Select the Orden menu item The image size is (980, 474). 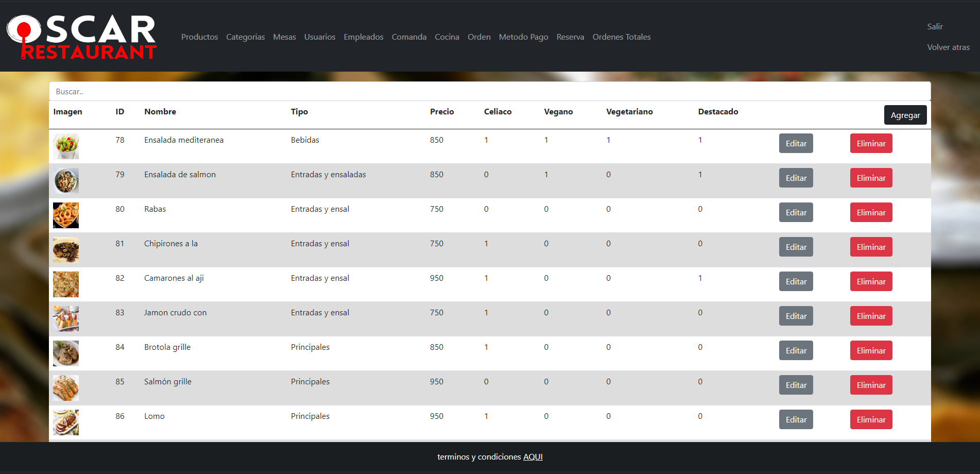click(479, 37)
